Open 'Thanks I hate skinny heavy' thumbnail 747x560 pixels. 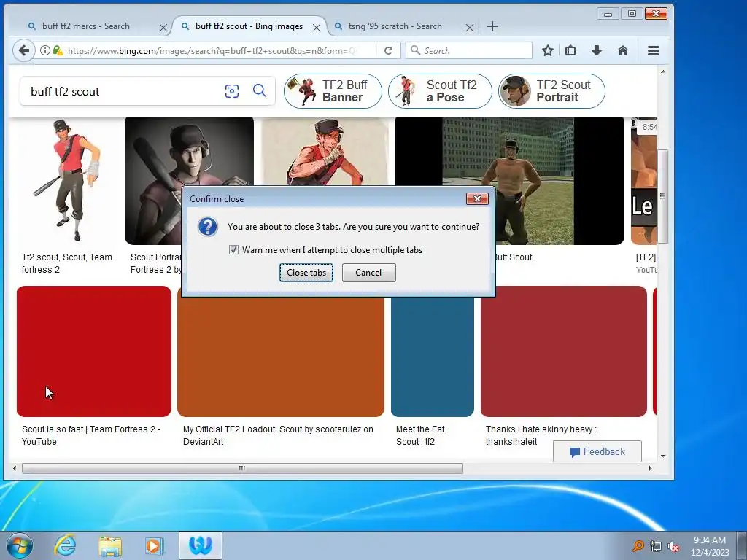click(x=564, y=351)
